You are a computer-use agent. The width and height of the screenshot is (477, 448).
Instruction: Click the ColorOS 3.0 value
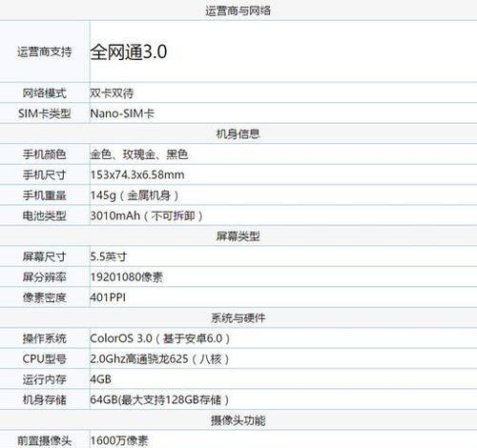(159, 338)
